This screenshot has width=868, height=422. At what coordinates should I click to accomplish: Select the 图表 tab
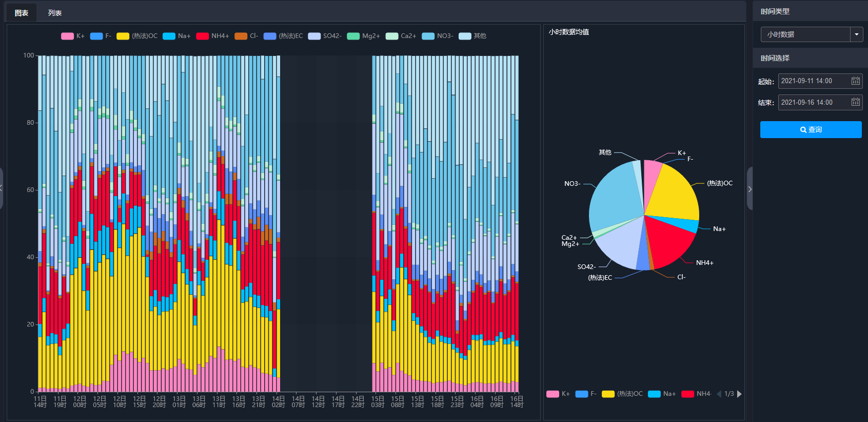[22, 13]
